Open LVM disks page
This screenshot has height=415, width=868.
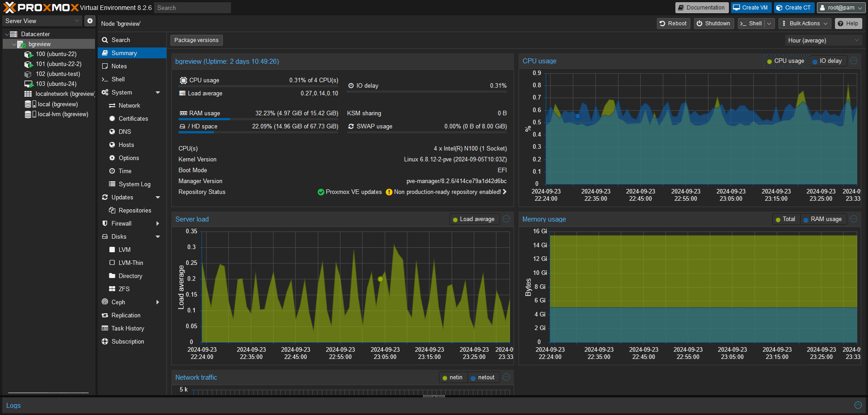pyautogui.click(x=132, y=250)
